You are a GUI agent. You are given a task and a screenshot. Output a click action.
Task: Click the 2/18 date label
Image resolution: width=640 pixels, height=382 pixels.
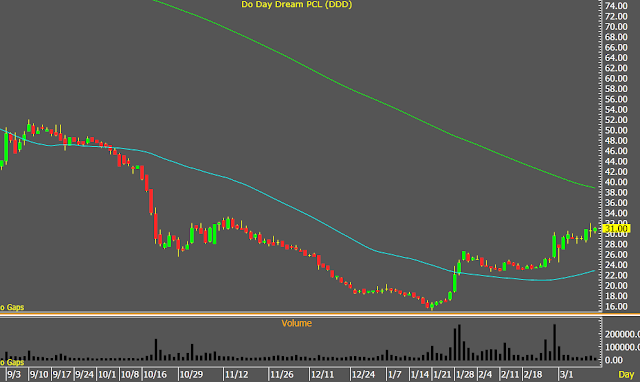(x=533, y=374)
